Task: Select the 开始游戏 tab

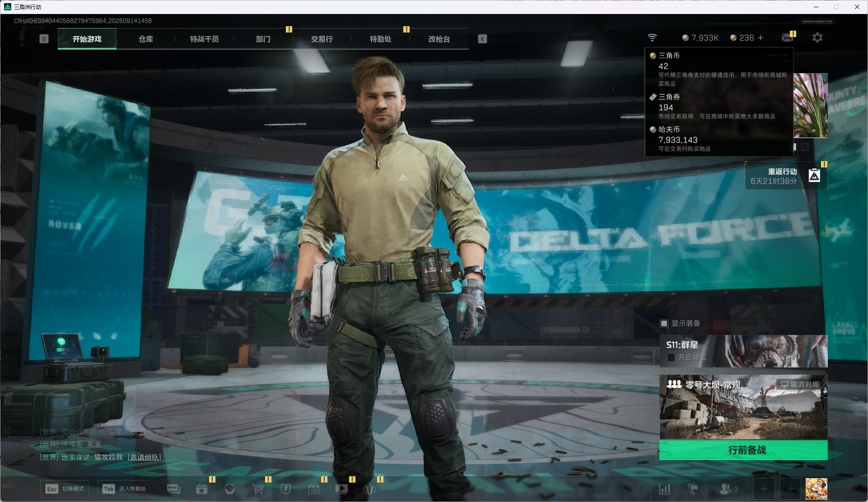Action: pyautogui.click(x=87, y=39)
